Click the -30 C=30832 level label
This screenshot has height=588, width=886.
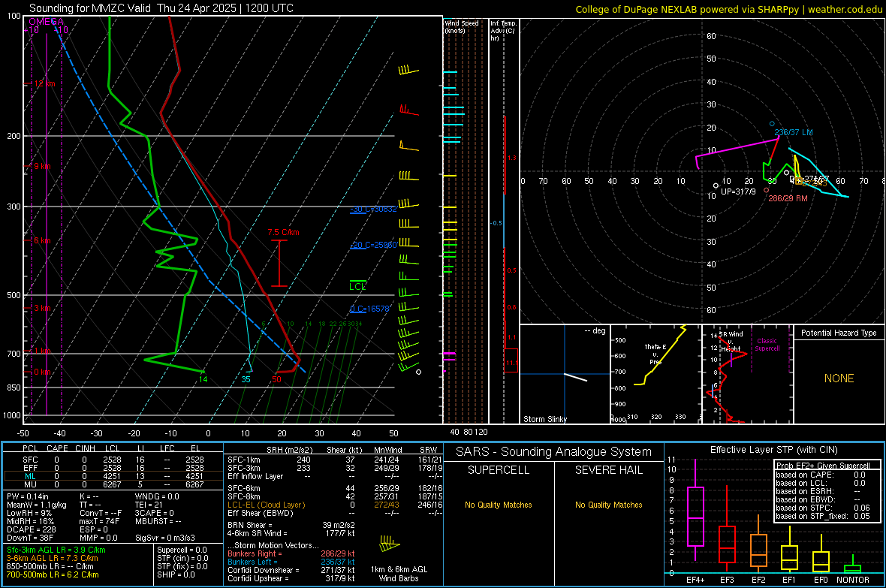373,210
